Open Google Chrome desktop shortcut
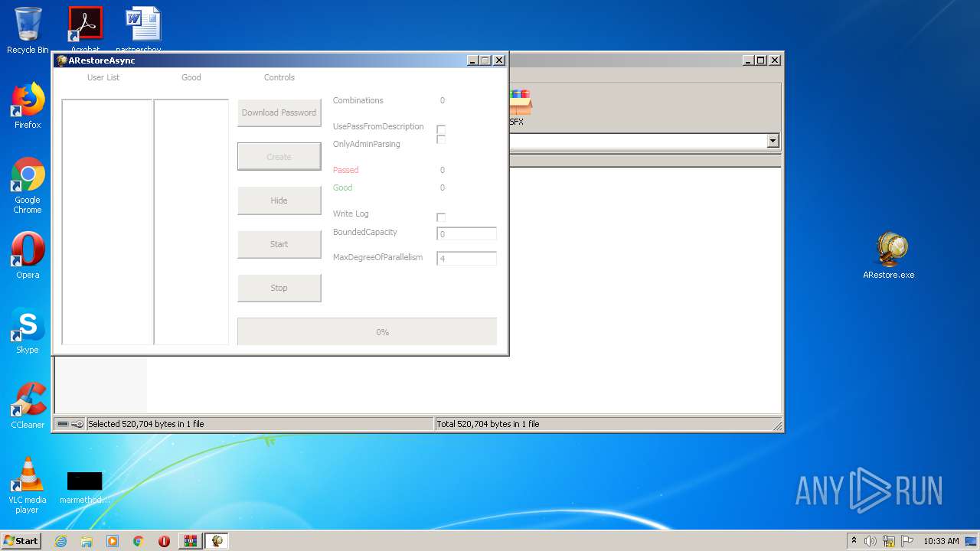The height and width of the screenshot is (551, 980). 28,185
